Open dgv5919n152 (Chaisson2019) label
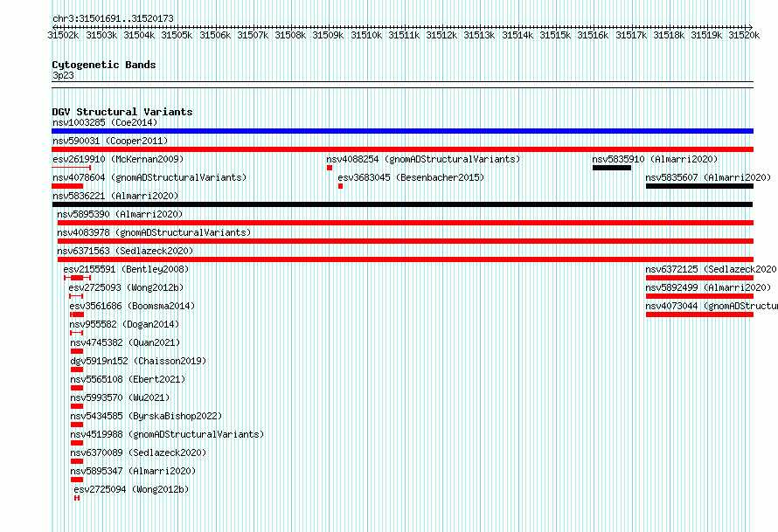778x532 pixels. (138, 361)
